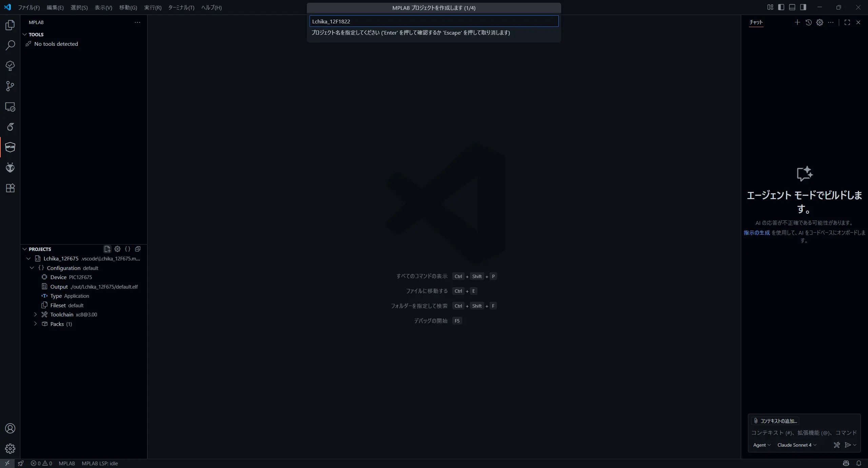Click the 指示の生成 link in chat
868x468 pixels.
pyautogui.click(x=756, y=233)
